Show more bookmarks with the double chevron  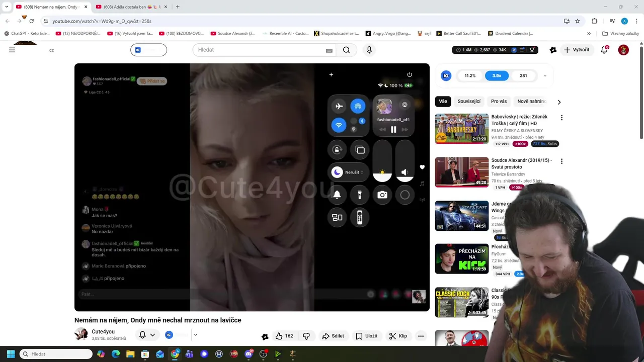coord(589,34)
